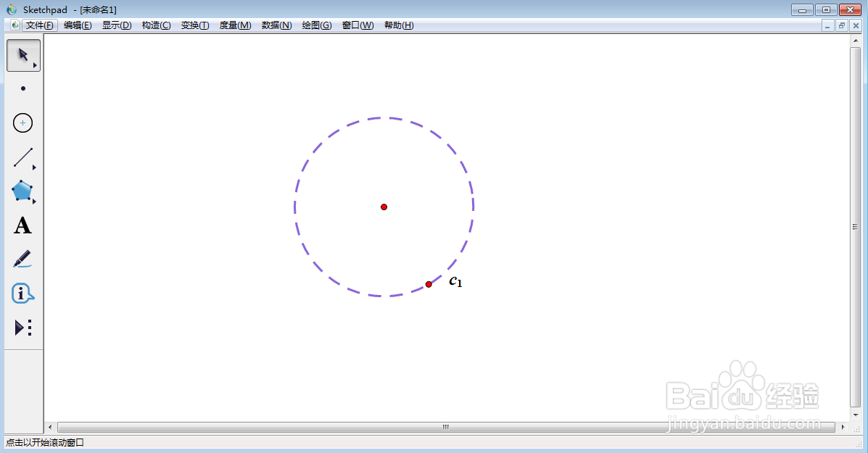The height and width of the screenshot is (453, 868).
Task: Open the 帮助(H) menu
Action: 399,25
